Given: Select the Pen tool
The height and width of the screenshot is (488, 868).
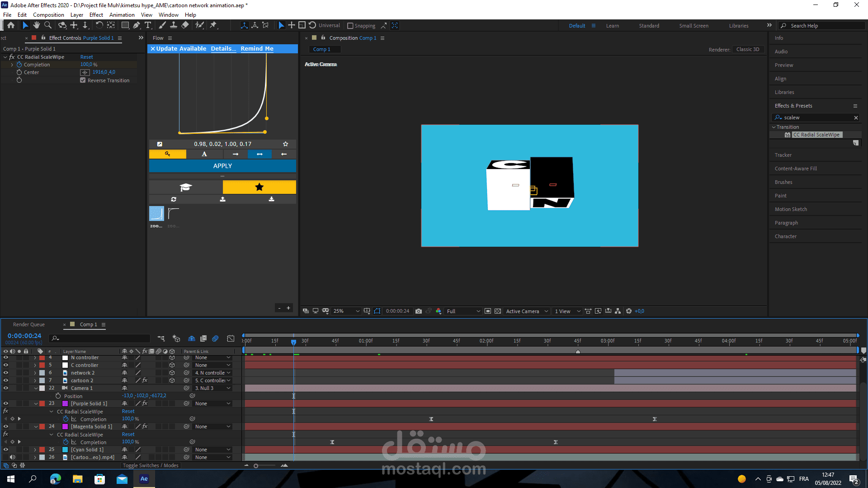Looking at the screenshot, I should (137, 25).
